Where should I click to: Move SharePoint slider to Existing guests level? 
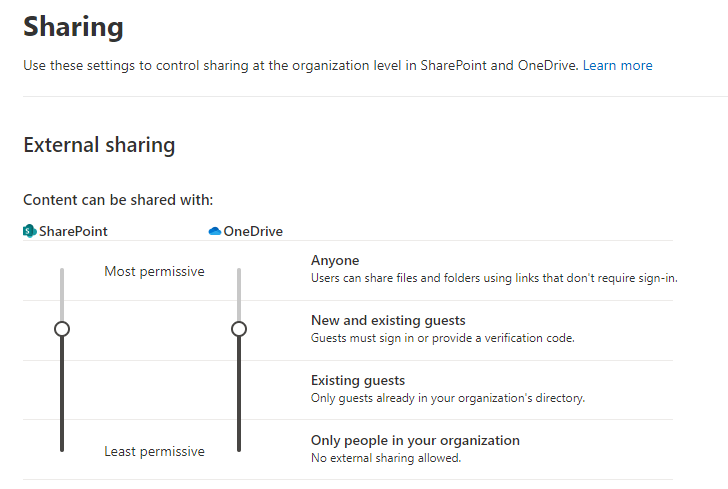pos(62,389)
